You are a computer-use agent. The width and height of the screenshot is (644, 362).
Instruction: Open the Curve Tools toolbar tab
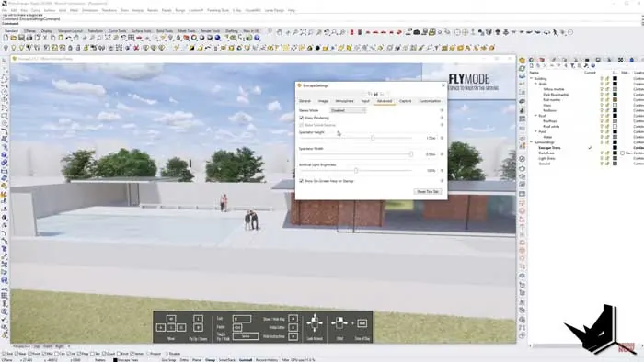[118, 31]
